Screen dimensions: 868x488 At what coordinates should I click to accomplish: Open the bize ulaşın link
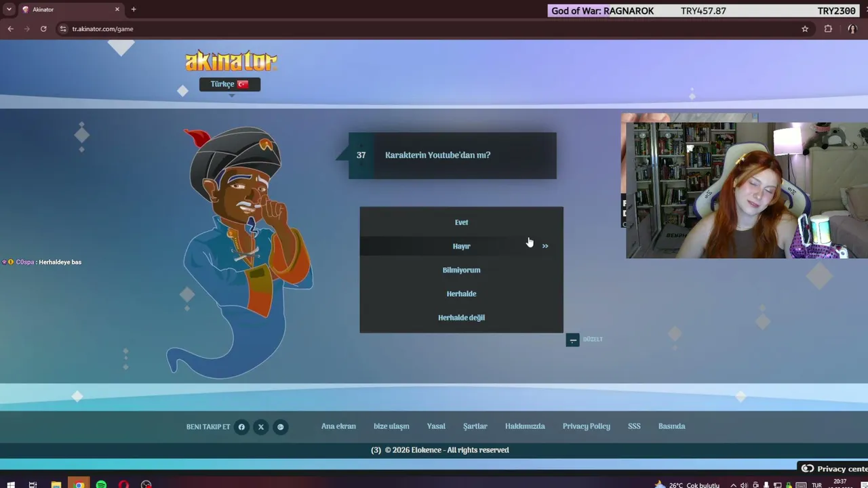[391, 426]
